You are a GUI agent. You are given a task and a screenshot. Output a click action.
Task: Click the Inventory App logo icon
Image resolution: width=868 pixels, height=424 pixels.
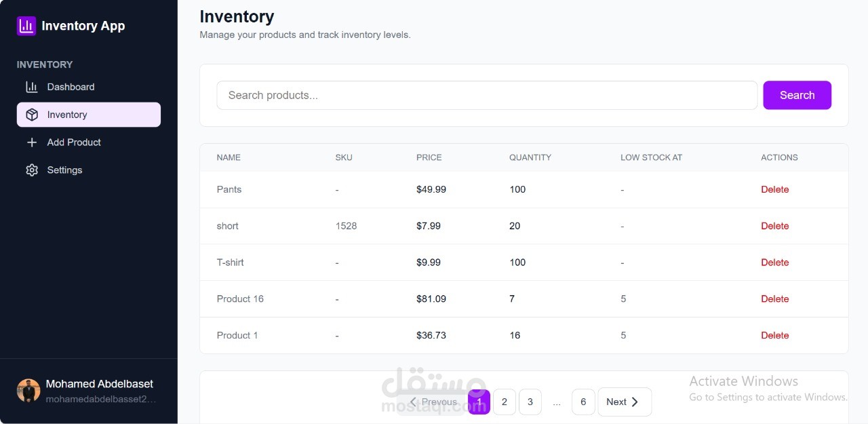[26, 26]
